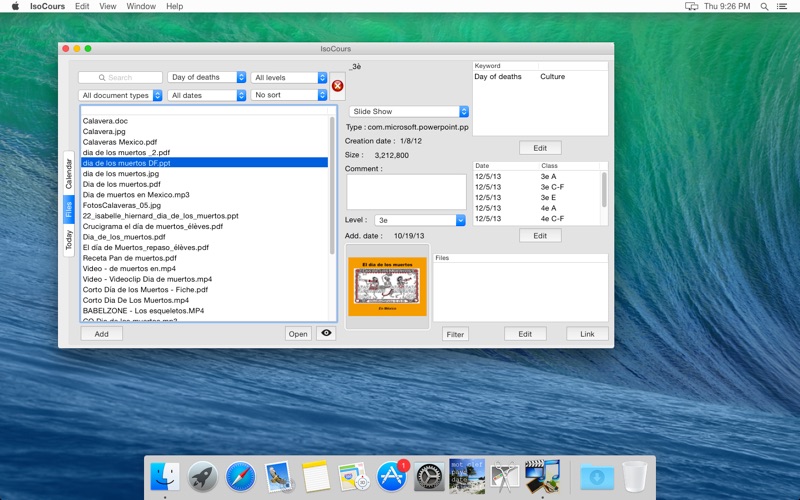The width and height of the screenshot is (800, 500).
Task: Click the Apple menu icon
Action: (x=15, y=6)
